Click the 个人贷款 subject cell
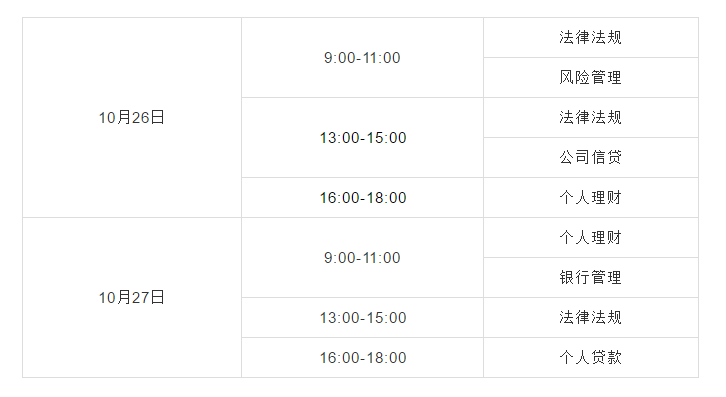This screenshot has height=397, width=726. click(x=590, y=357)
